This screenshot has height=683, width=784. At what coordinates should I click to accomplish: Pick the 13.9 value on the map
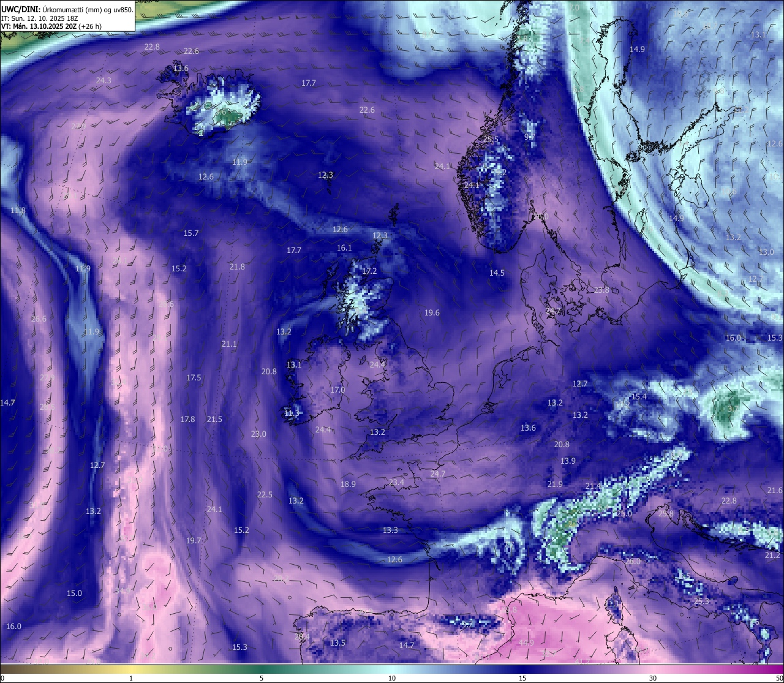click(568, 461)
